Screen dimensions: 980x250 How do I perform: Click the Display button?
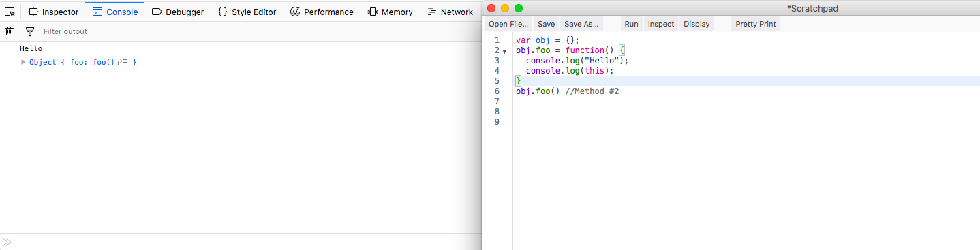coord(696,24)
